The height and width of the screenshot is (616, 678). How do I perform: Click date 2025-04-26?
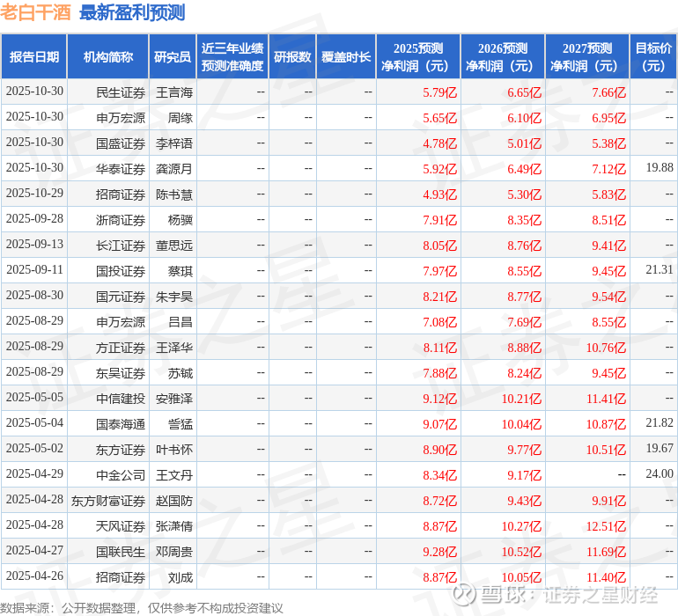tap(34, 576)
